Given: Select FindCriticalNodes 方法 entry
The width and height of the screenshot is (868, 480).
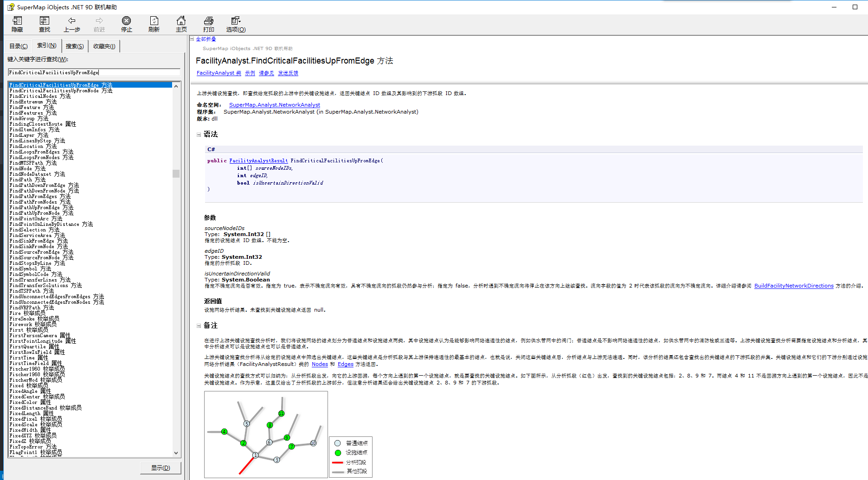Looking at the screenshot, I should (40, 96).
